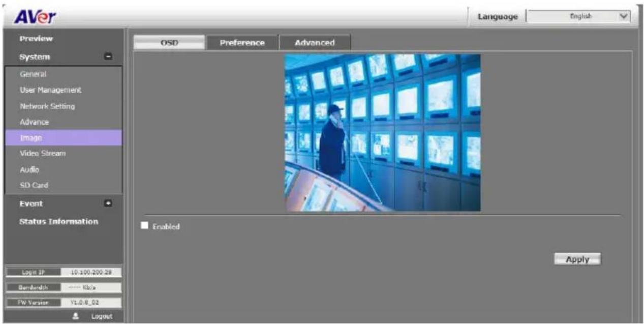Switch to the Advanced tab
This screenshot has height=324, width=644.
click(x=315, y=43)
